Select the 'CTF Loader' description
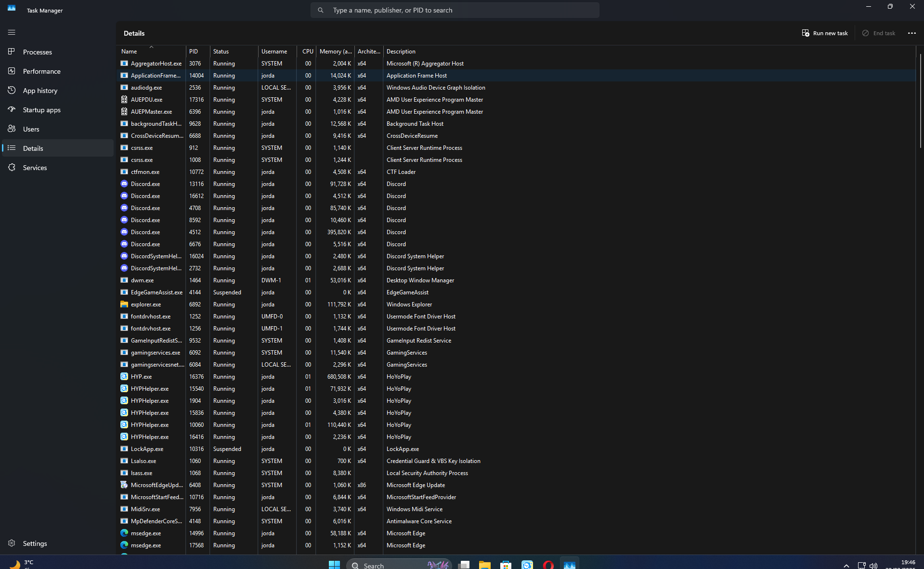This screenshot has height=569, width=924. [401, 172]
